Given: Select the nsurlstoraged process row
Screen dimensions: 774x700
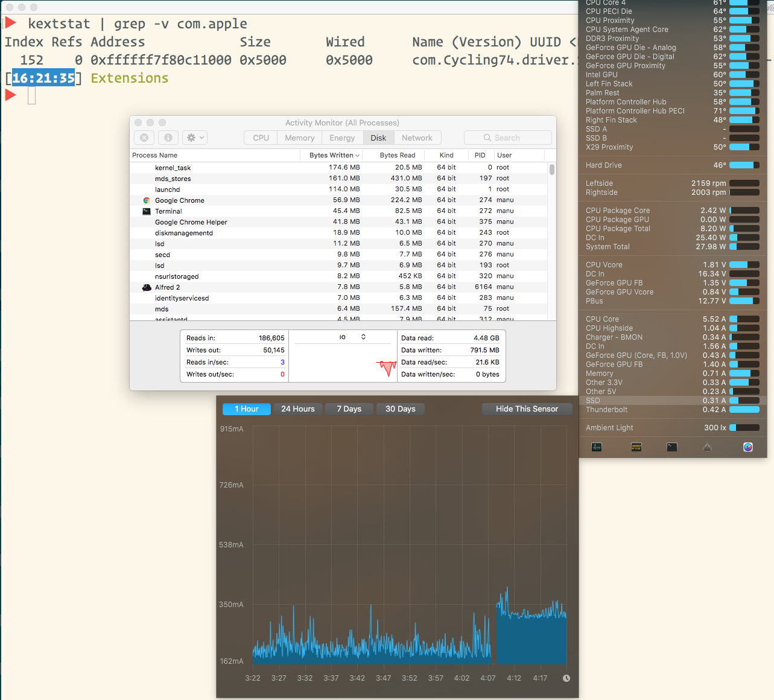Looking at the screenshot, I should click(x=338, y=276).
